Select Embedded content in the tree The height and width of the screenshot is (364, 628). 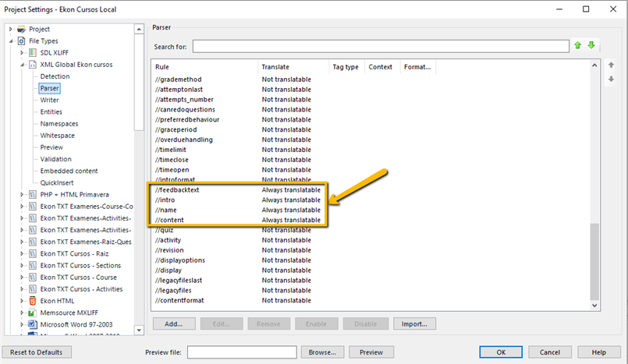[69, 171]
